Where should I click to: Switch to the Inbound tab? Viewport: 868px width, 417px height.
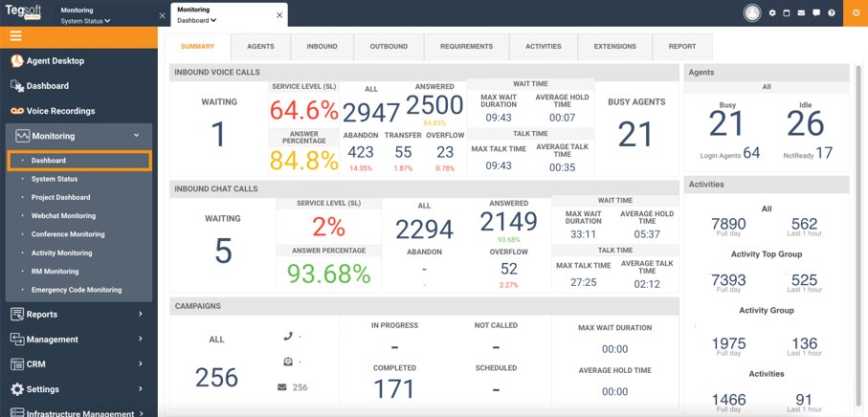[x=323, y=47]
